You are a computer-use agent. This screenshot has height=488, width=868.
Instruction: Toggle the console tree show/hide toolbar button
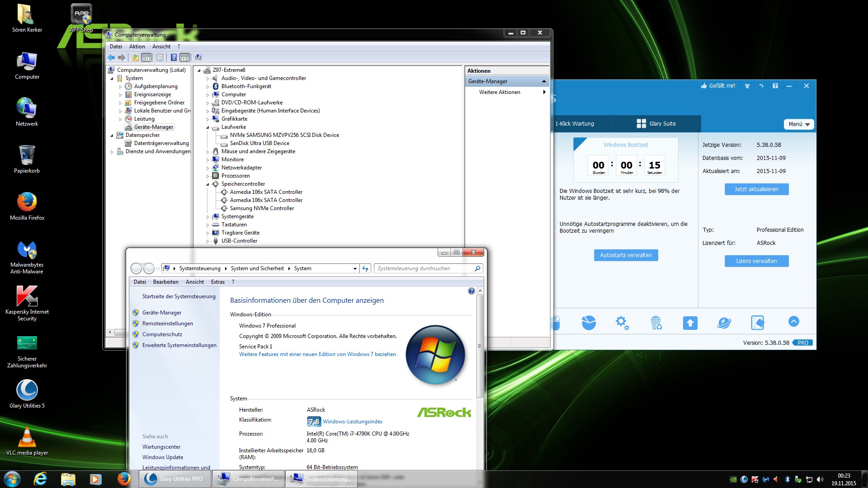(146, 57)
